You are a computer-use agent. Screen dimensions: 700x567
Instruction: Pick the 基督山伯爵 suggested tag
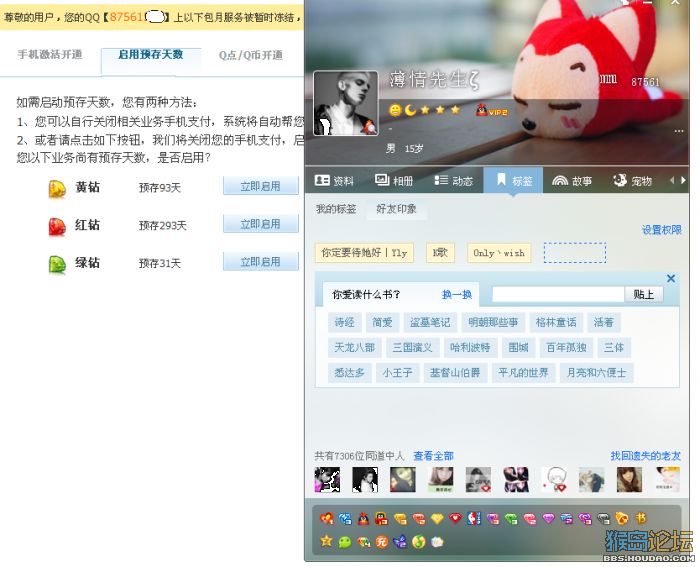[x=455, y=373]
